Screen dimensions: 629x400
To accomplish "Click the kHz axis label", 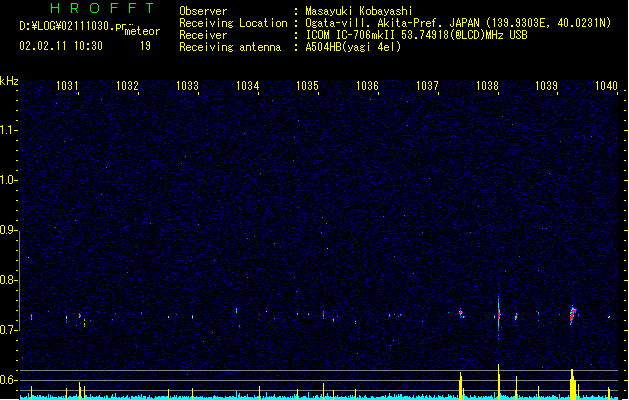I will [9, 81].
